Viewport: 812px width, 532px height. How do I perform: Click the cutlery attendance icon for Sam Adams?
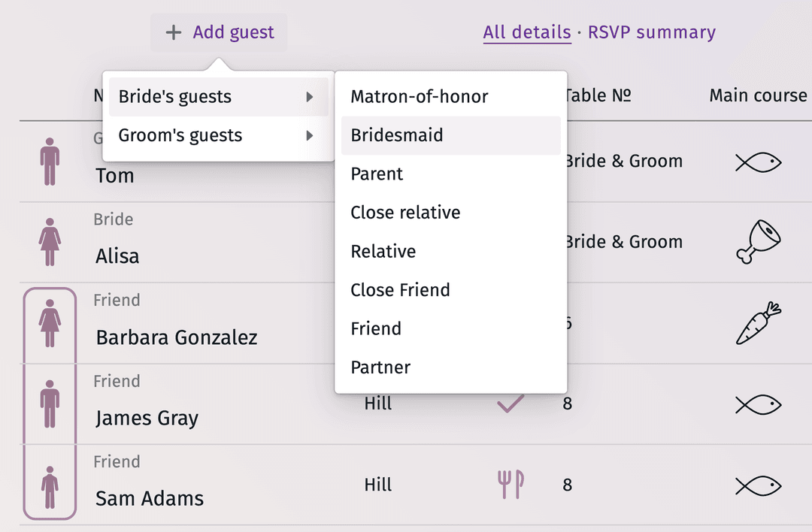[x=511, y=484]
